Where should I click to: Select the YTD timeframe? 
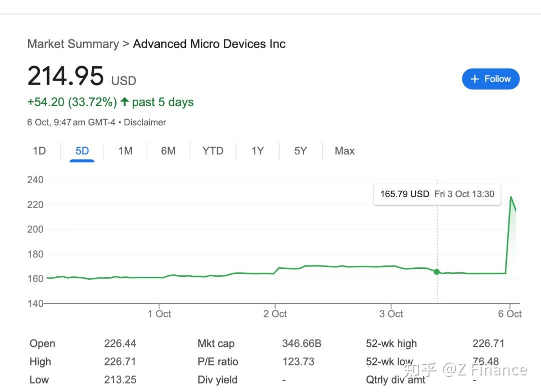[x=212, y=151]
